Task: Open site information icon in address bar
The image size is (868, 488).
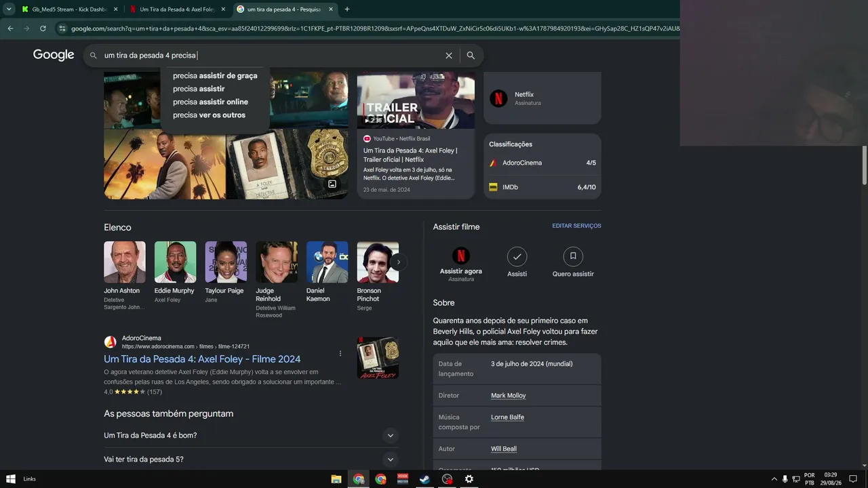Action: click(62, 28)
